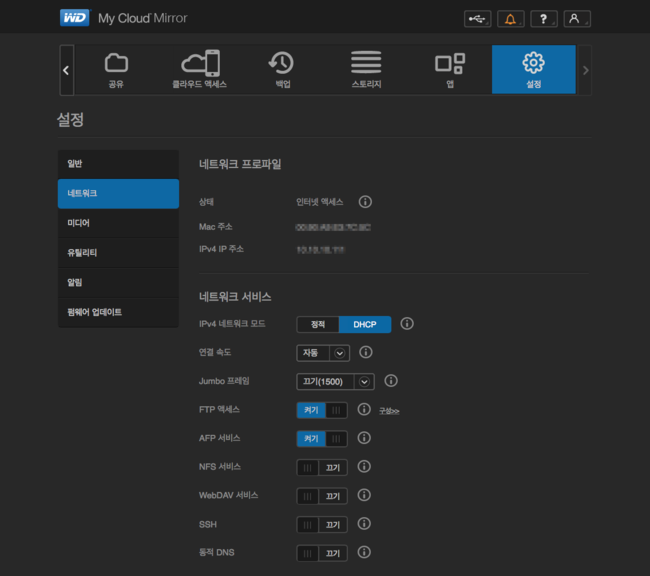
Task: Enable the SSH switch
Action: click(x=322, y=525)
